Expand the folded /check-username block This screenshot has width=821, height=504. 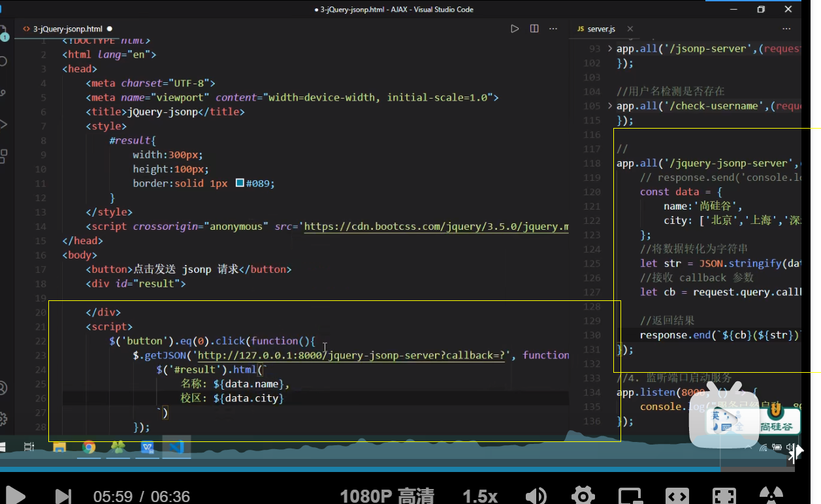[610, 106]
